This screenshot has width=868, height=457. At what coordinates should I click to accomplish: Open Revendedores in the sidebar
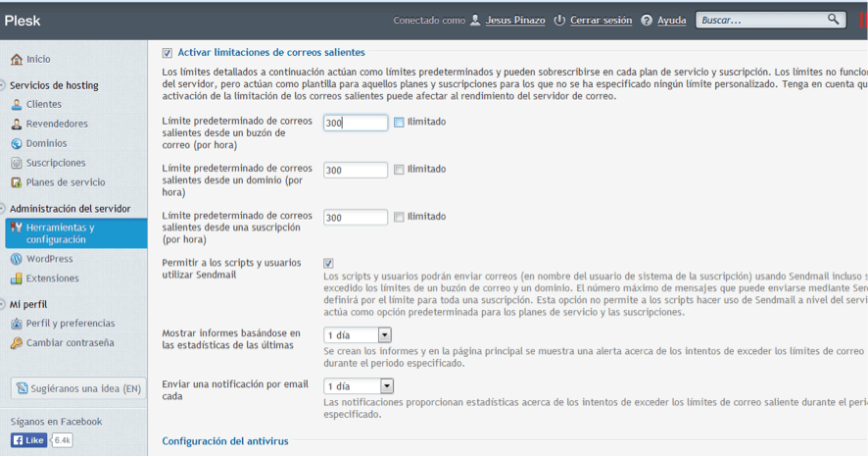click(x=57, y=125)
